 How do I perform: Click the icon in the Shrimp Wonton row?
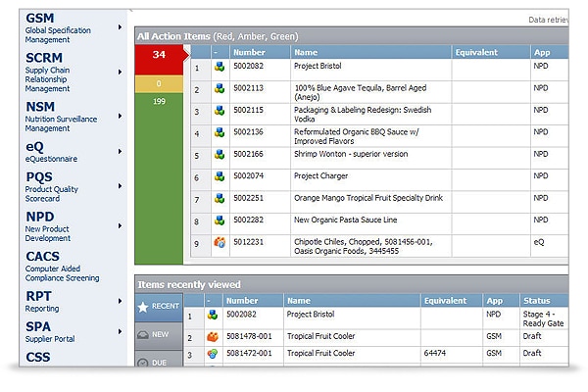click(220, 155)
